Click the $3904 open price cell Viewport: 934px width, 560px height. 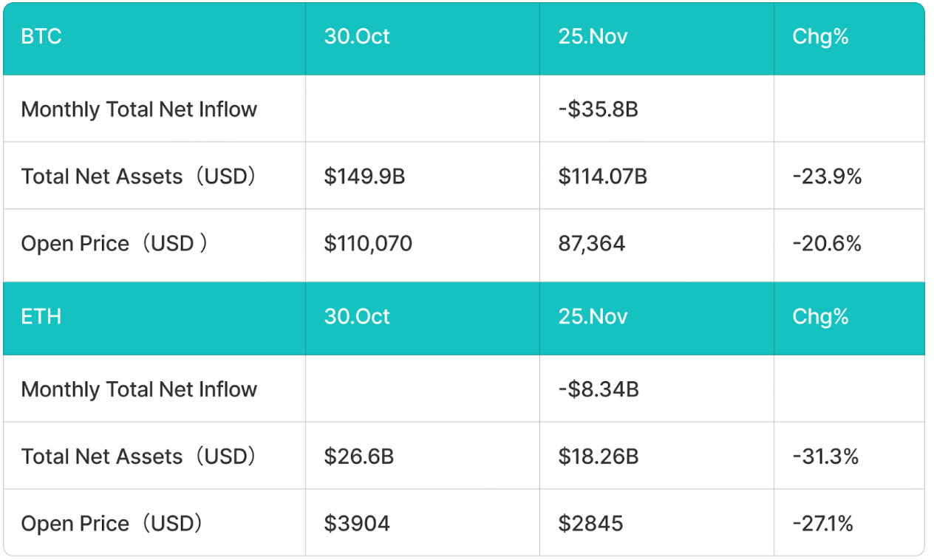[x=357, y=524]
